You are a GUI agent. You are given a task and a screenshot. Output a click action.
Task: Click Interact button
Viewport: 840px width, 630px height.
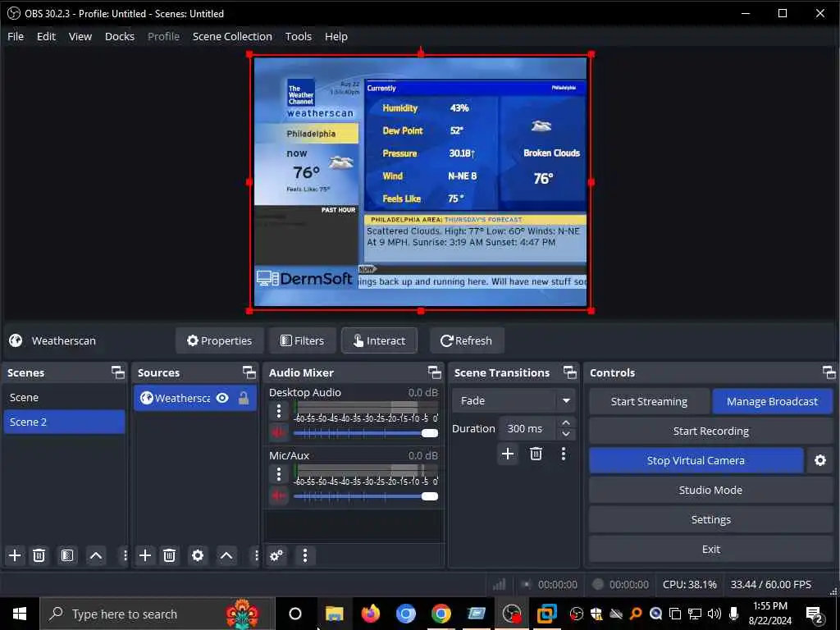tap(379, 340)
